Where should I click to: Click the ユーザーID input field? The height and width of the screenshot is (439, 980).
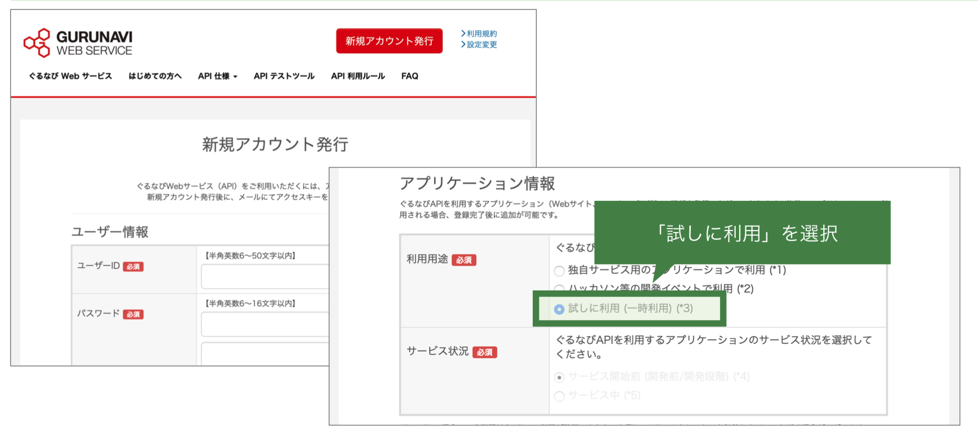coord(265,276)
